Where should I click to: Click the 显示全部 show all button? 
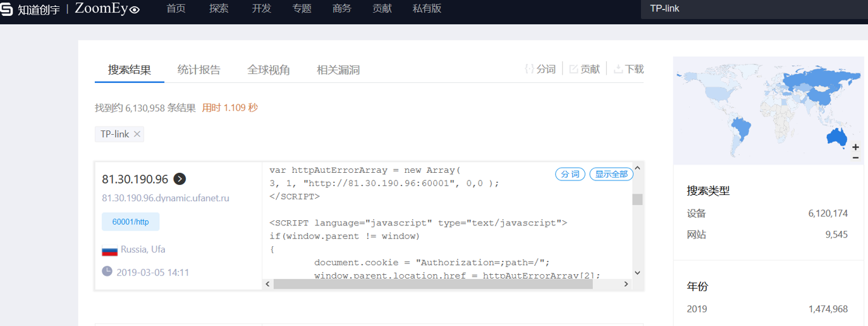(611, 174)
